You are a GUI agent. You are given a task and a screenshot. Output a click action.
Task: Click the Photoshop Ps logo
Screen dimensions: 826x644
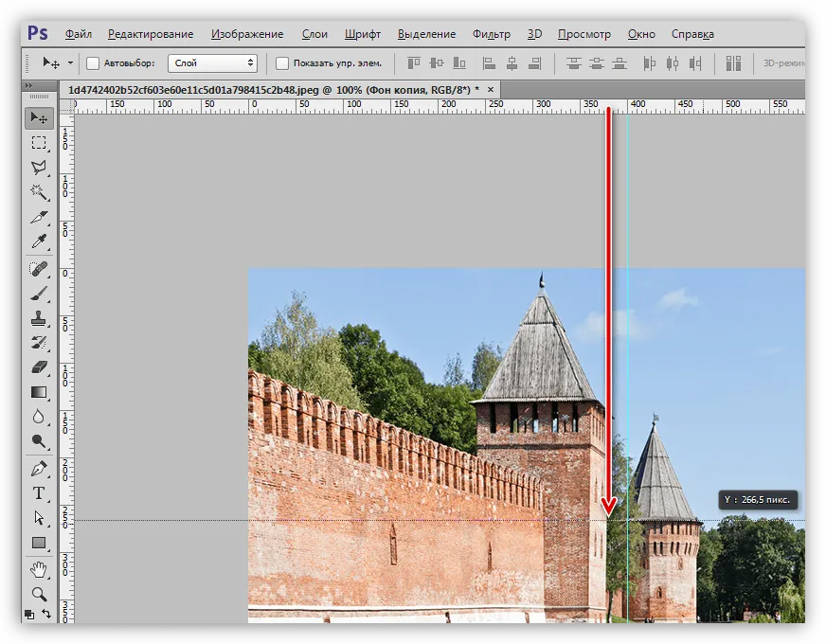point(37,33)
